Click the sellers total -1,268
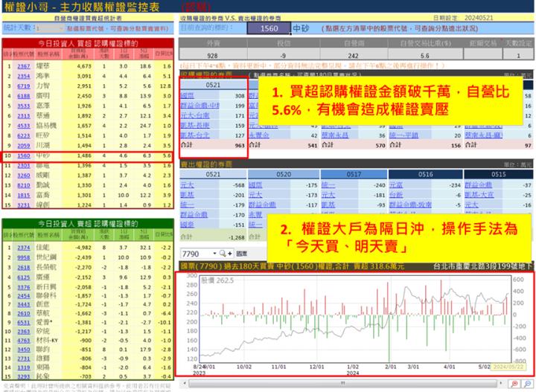Viewport: 536px width, 392px height. [x=236, y=237]
